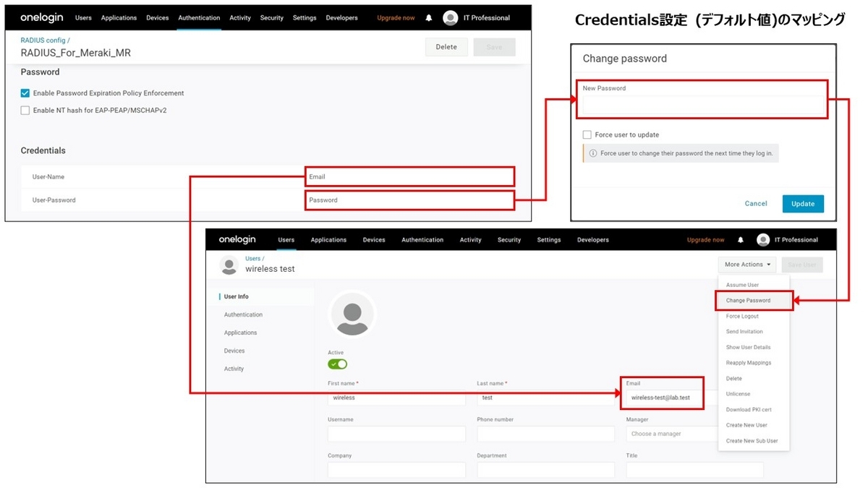Click onelogin logo in the user window
The width and height of the screenshot is (868, 488).
coord(237,239)
